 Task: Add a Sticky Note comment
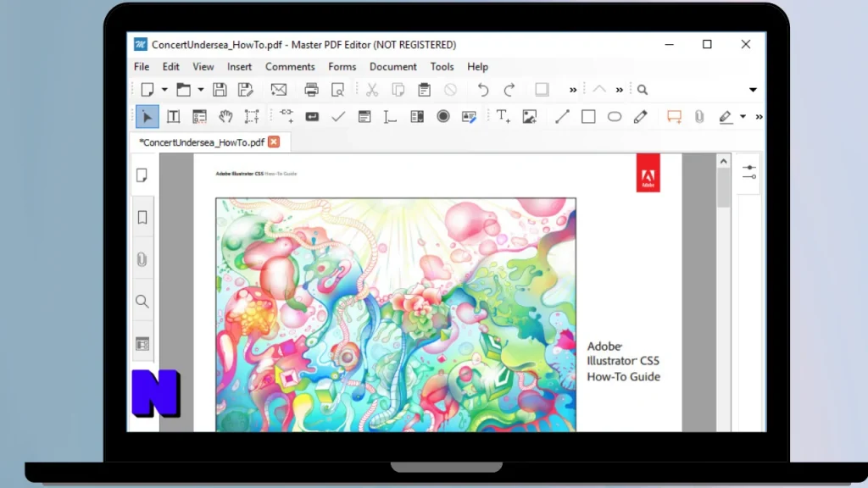674,117
